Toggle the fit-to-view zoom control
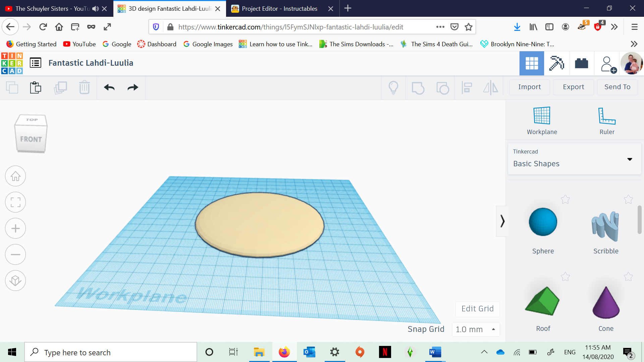The image size is (644, 362). (15, 202)
